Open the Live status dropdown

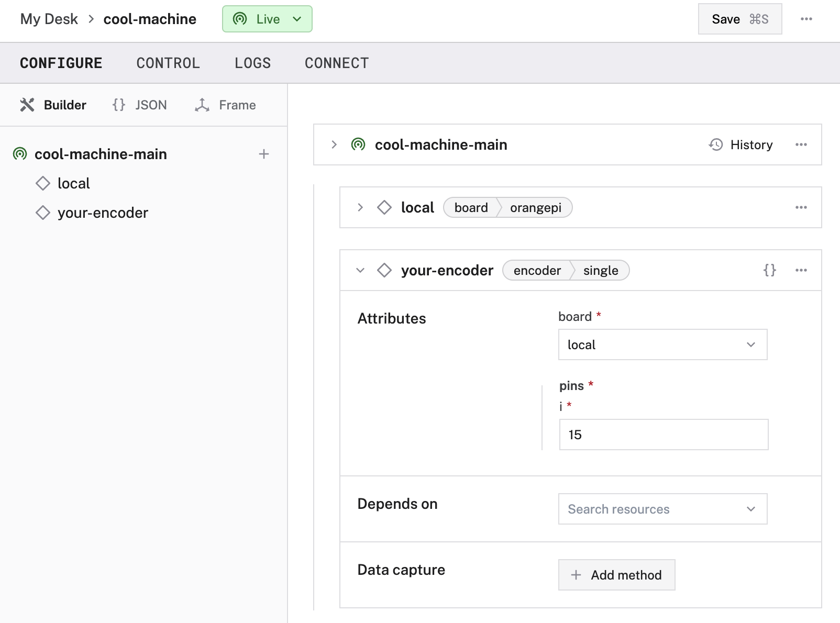coord(267,19)
